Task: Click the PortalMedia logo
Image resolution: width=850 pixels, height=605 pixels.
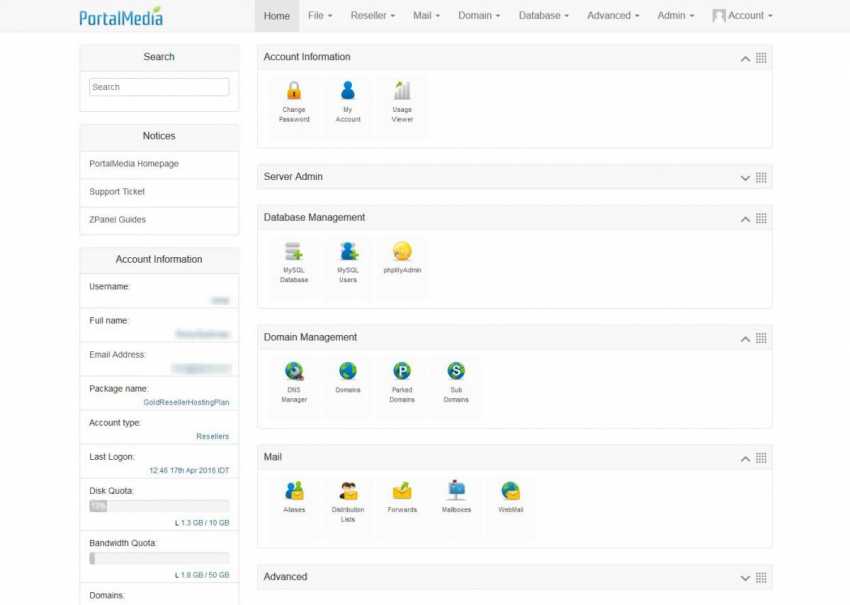Action: 121,16
